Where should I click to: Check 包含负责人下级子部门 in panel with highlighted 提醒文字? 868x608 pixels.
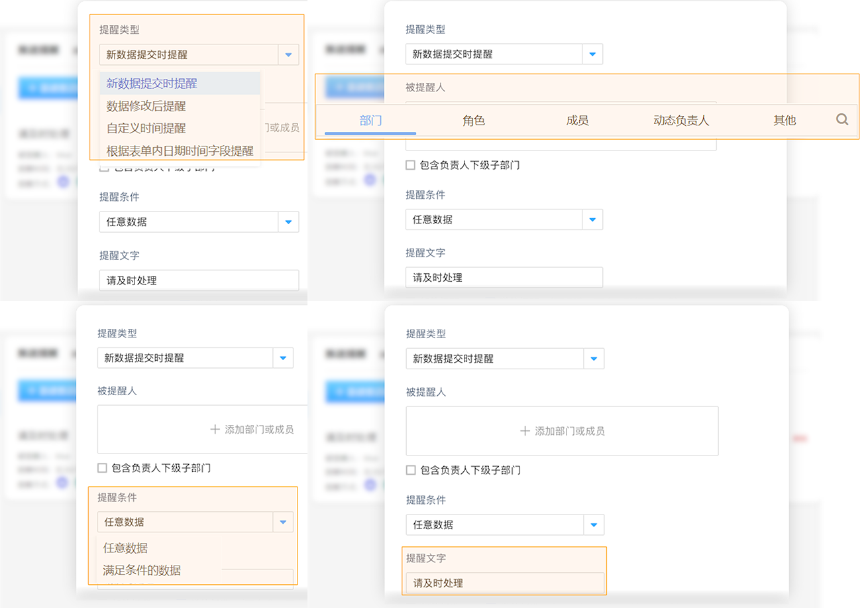tap(411, 470)
